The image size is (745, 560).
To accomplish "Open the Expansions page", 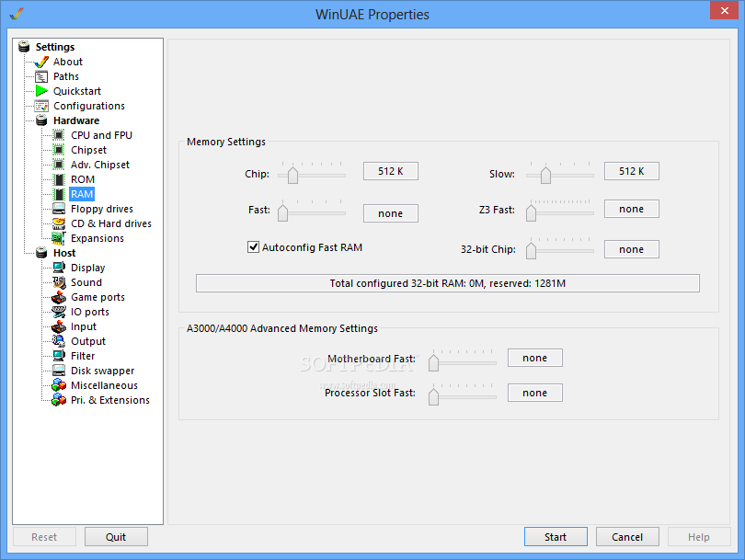I will [97, 238].
